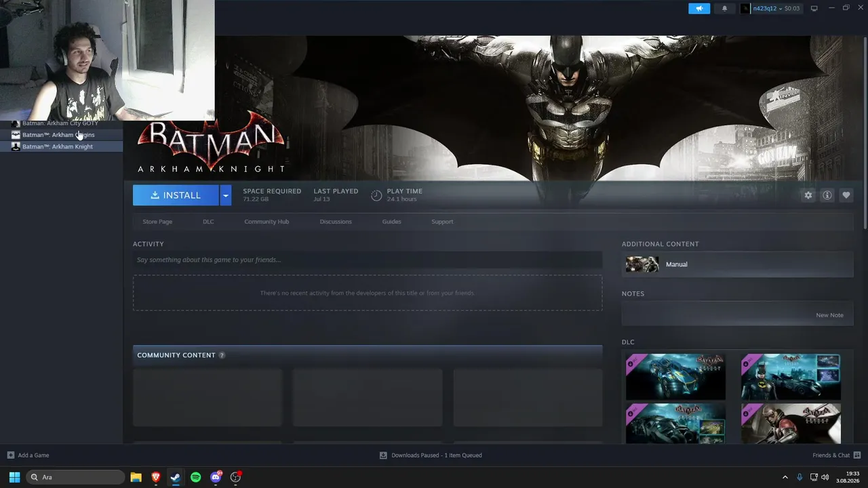Click Steam icon in taskbar
This screenshot has width=868, height=488.
coord(176,477)
